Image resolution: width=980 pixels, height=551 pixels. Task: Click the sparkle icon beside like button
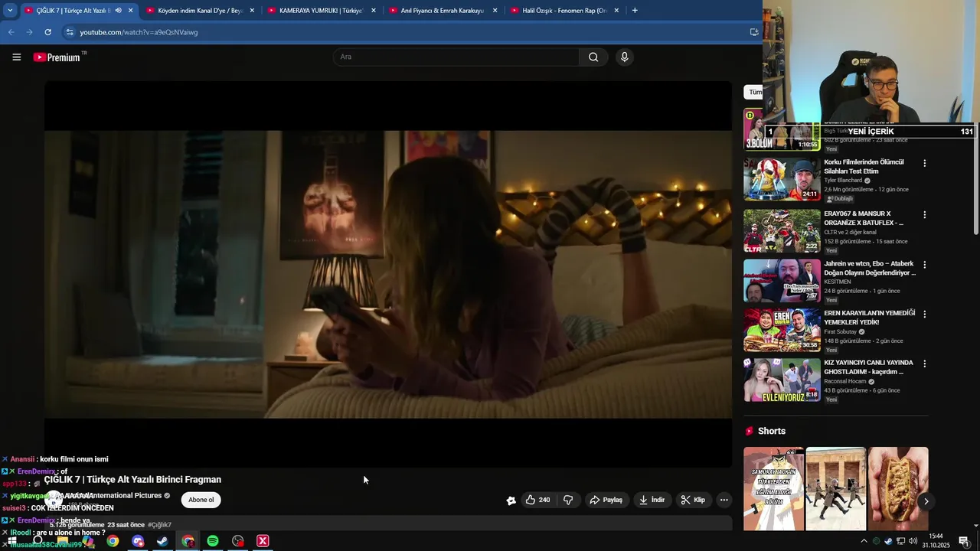pyautogui.click(x=511, y=500)
